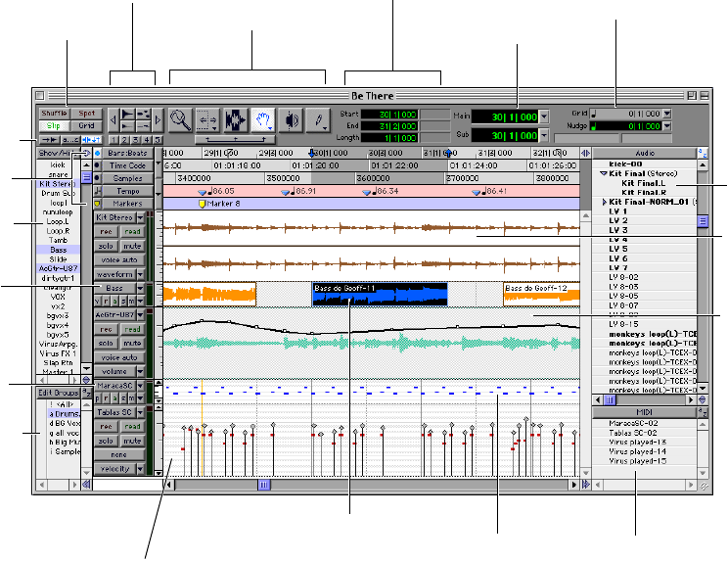Select the Zoomer magnifying glass tool
Image resolution: width=728 pixels, height=561 pixels.
click(x=180, y=120)
